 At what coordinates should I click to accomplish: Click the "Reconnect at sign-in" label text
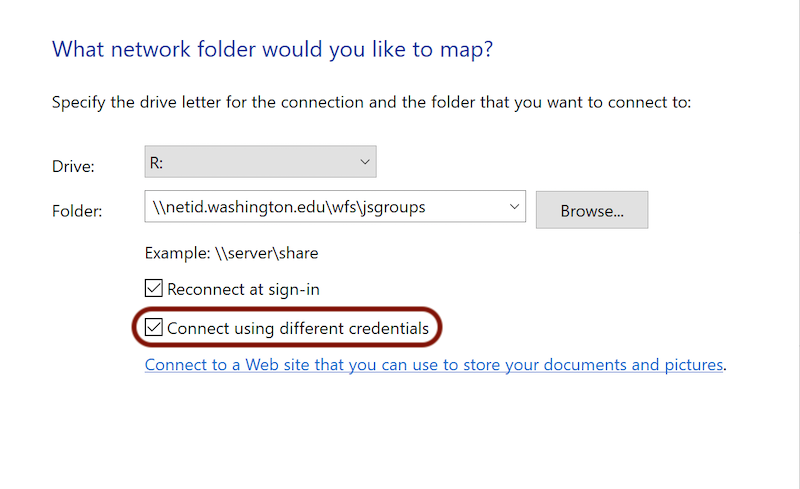(x=243, y=289)
